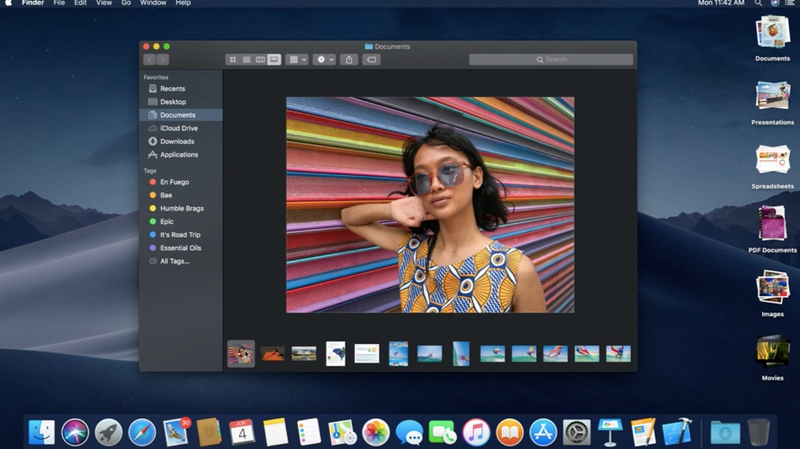Open Applications in the Finder sidebar
This screenshot has width=800, height=449.
click(181, 155)
